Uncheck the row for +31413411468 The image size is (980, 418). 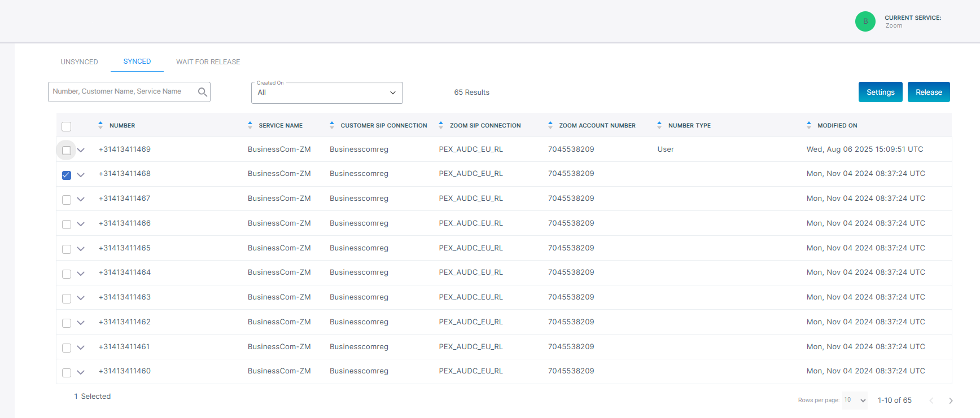click(67, 175)
